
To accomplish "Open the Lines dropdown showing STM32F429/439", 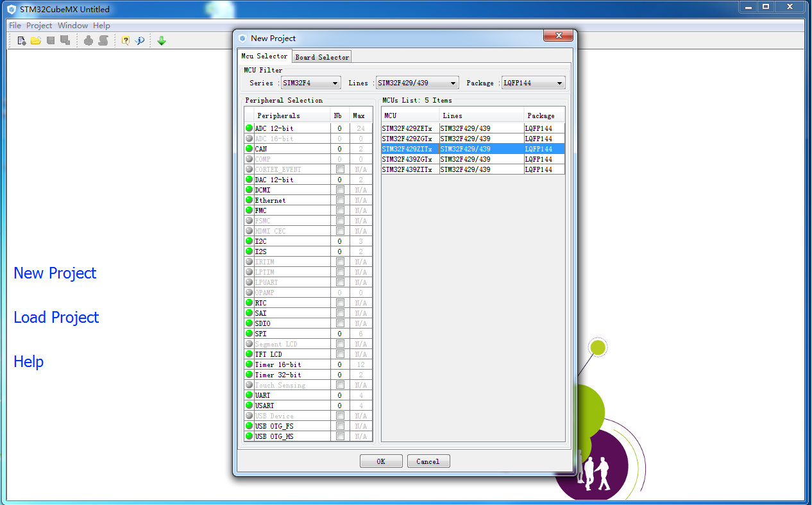I will (418, 83).
